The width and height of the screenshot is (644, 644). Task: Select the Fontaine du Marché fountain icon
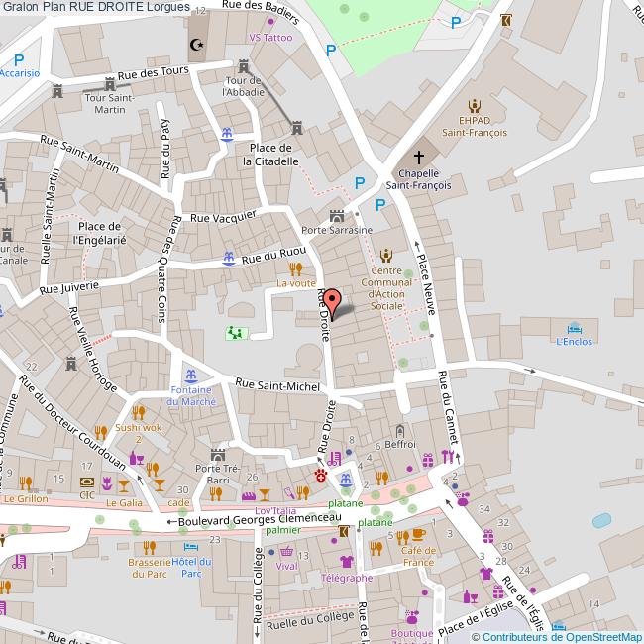[191, 376]
